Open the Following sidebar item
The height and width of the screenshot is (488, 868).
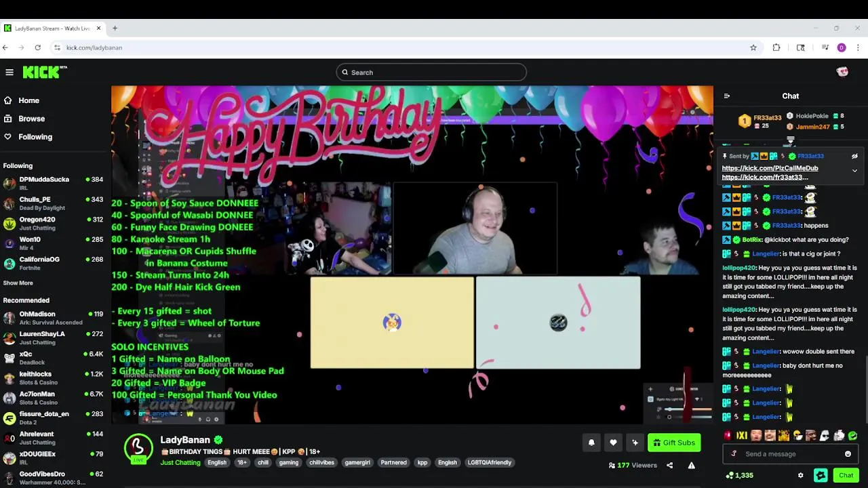coord(35,137)
